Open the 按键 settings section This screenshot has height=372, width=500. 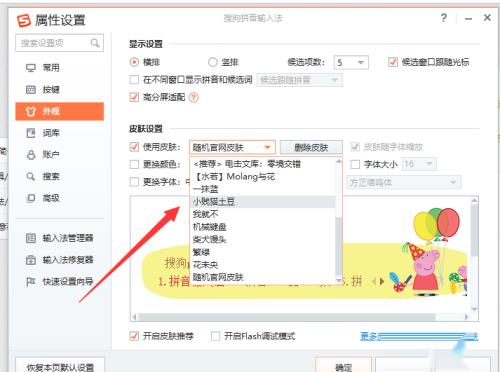coord(60,90)
